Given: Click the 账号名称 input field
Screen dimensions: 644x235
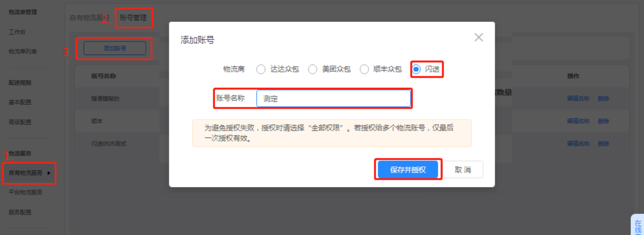Looking at the screenshot, I should (333, 98).
